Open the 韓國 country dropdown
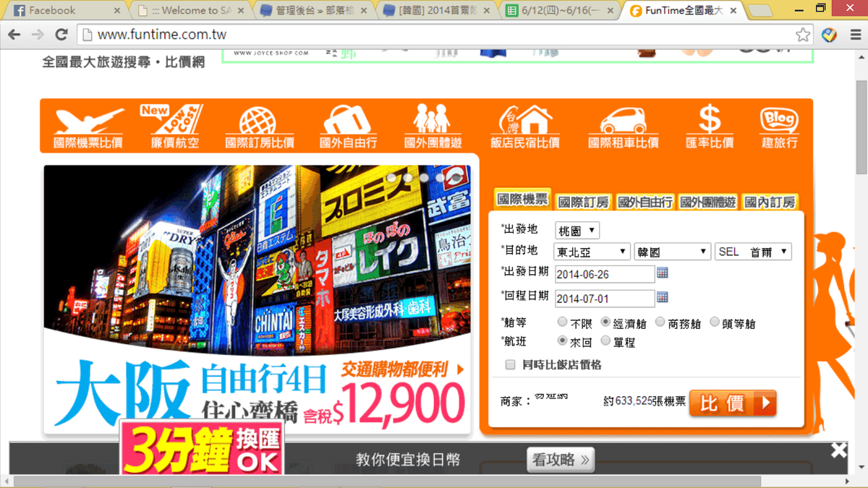Screen dimensions: 868x488 672,252
